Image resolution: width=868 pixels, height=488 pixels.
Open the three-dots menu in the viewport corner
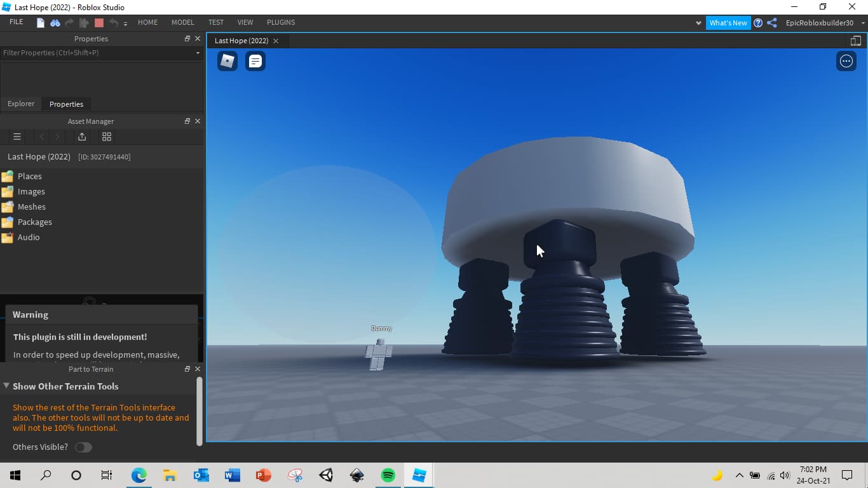tap(846, 61)
